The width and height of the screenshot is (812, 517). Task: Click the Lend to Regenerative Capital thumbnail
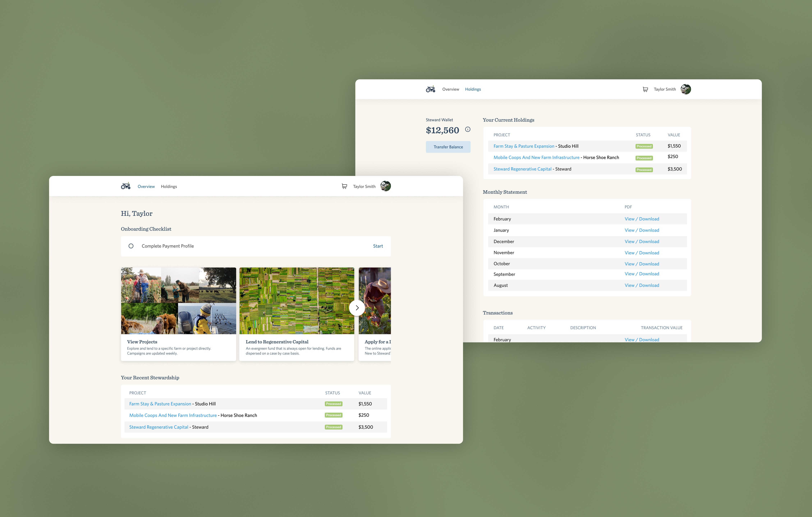tap(296, 301)
